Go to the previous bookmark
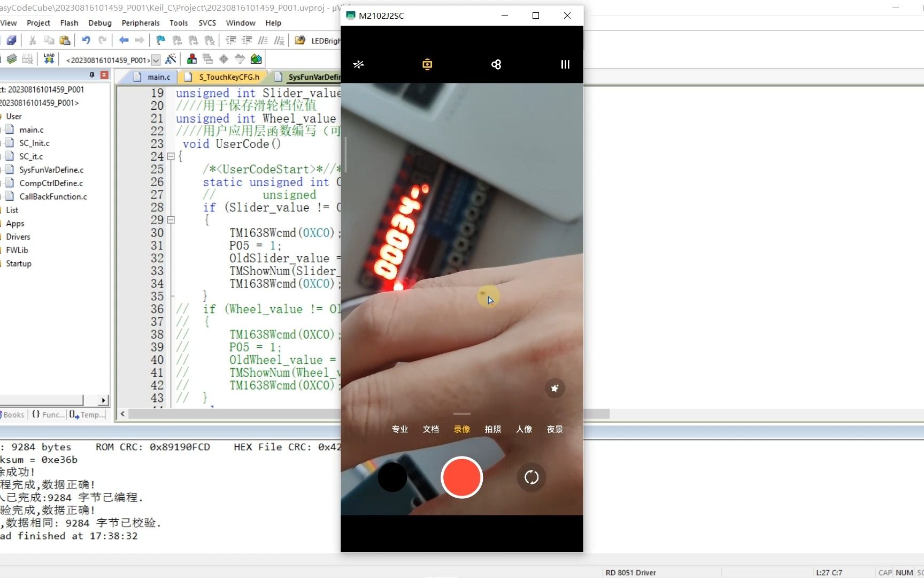Viewport: 924px width, 578px height. pyautogui.click(x=177, y=40)
